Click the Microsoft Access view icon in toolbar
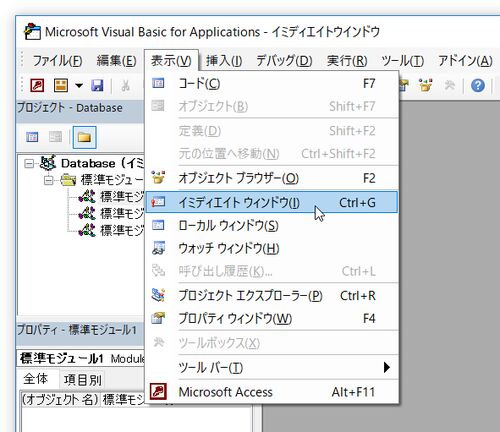This screenshot has height=432, width=500. tap(37, 85)
